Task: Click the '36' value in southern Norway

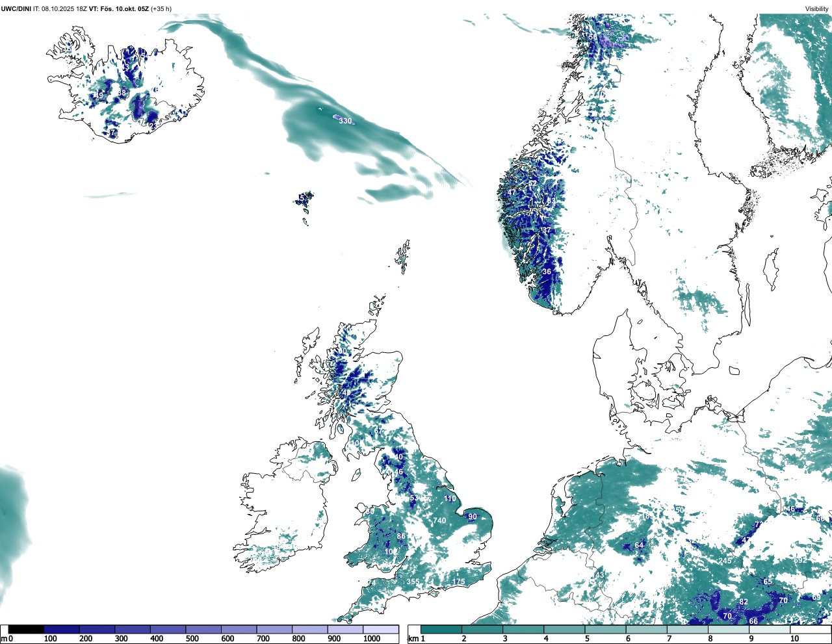Action: point(547,272)
